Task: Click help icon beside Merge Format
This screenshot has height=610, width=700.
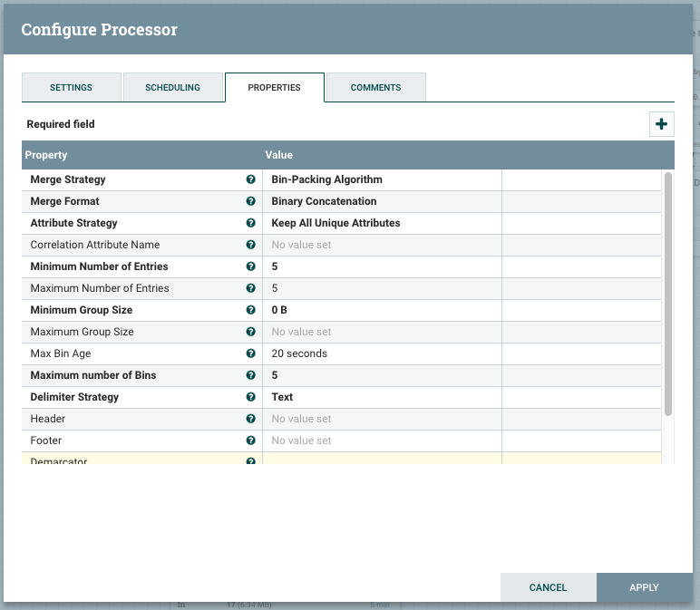Action: 250,201
